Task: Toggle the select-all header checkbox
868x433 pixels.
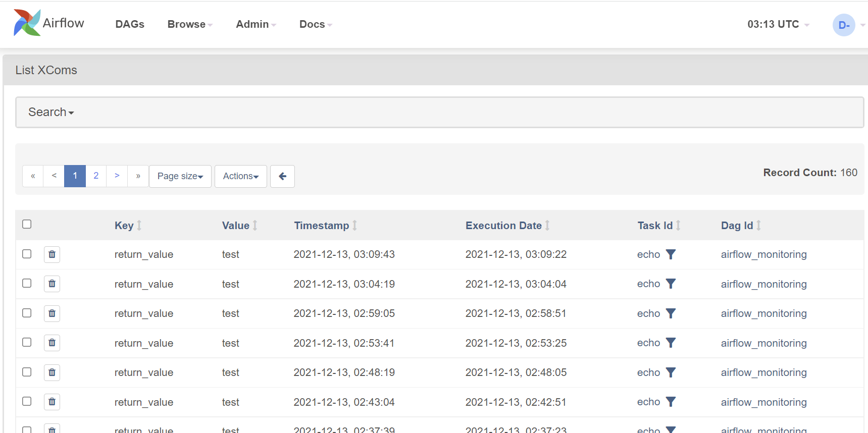Action: [x=27, y=224]
